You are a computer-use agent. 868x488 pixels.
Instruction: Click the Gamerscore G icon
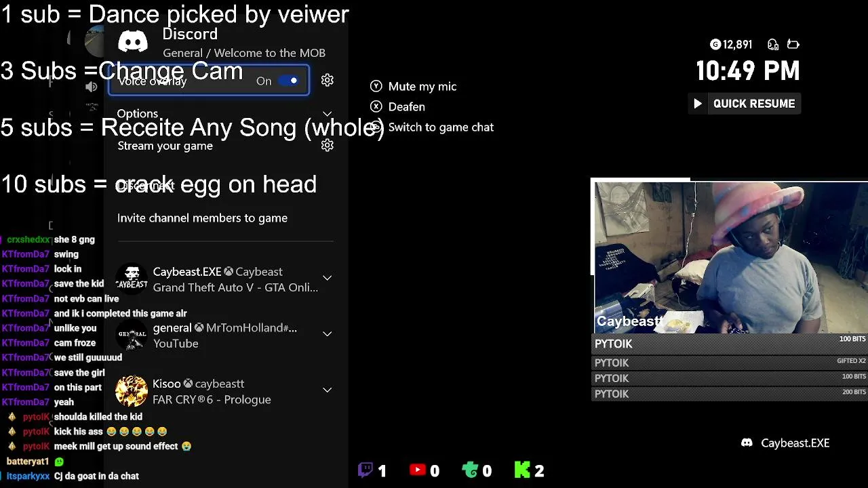715,45
